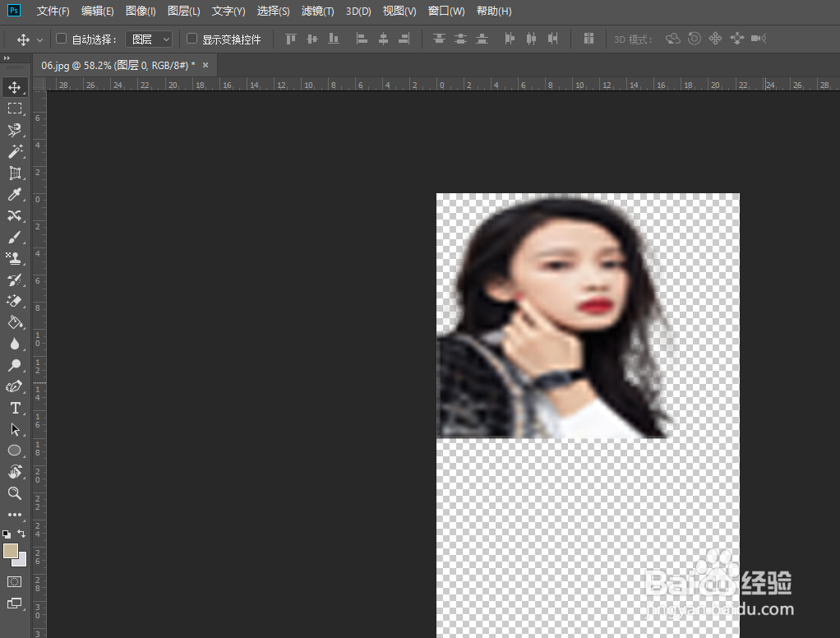Select the Eyedropper tool
840x638 pixels.
[x=15, y=195]
